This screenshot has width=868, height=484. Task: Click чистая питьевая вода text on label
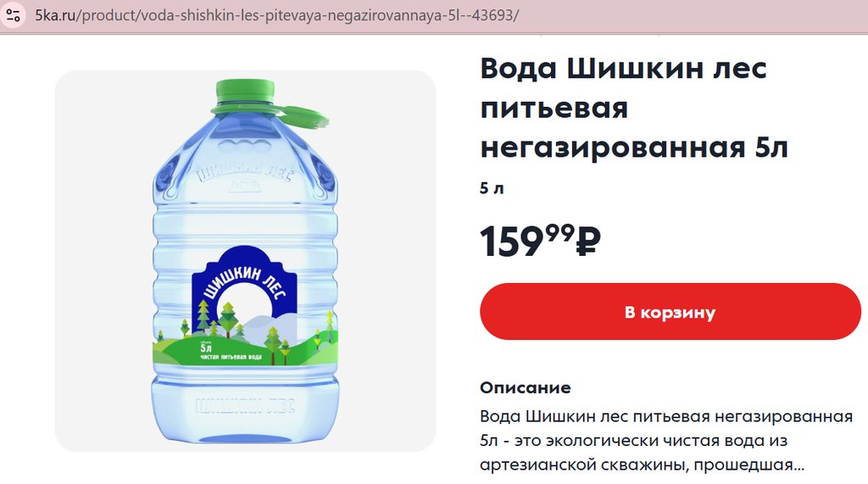point(231,357)
